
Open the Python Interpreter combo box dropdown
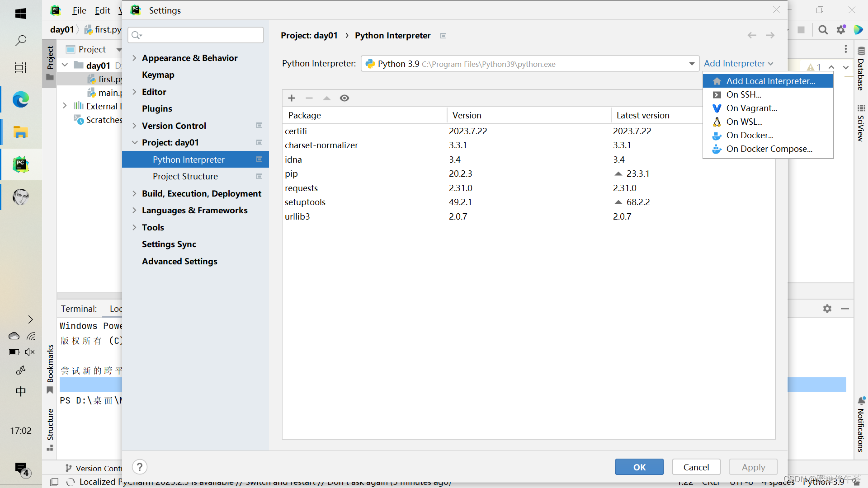click(x=692, y=64)
